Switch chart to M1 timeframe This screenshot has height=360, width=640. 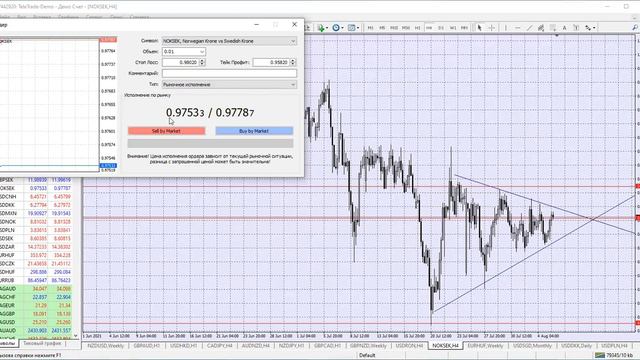point(370,28)
